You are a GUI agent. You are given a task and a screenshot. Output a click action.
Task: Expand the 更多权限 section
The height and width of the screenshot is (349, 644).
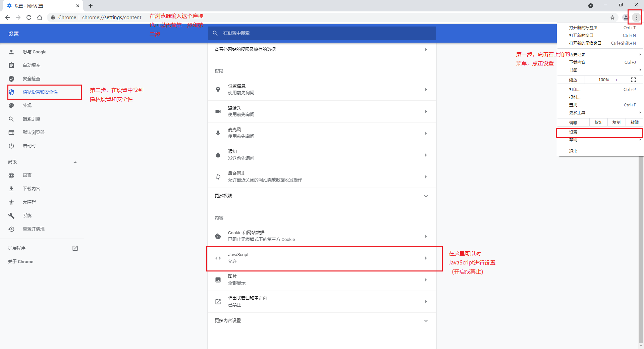coord(426,196)
